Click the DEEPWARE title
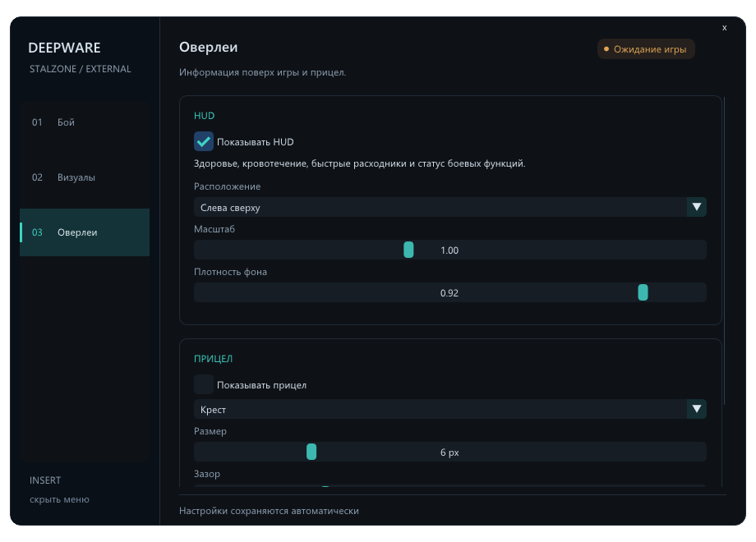Image resolution: width=756 pixels, height=542 pixels. (x=65, y=48)
